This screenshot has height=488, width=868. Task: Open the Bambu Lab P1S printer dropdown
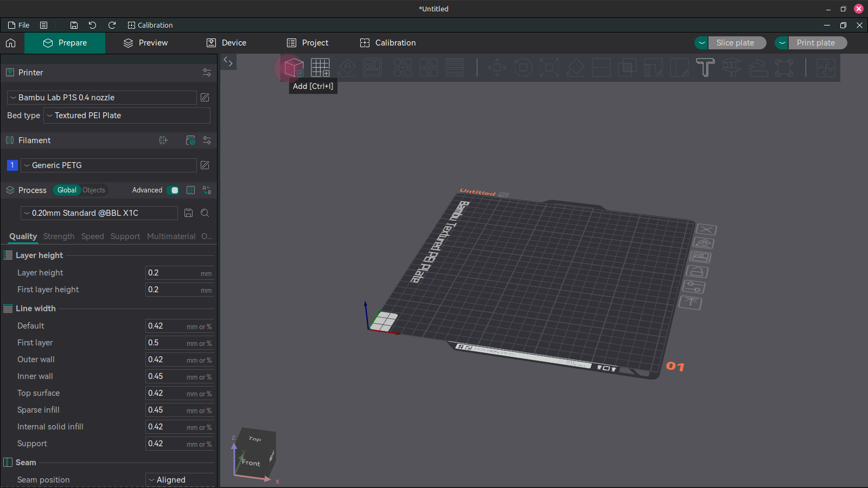coord(101,98)
